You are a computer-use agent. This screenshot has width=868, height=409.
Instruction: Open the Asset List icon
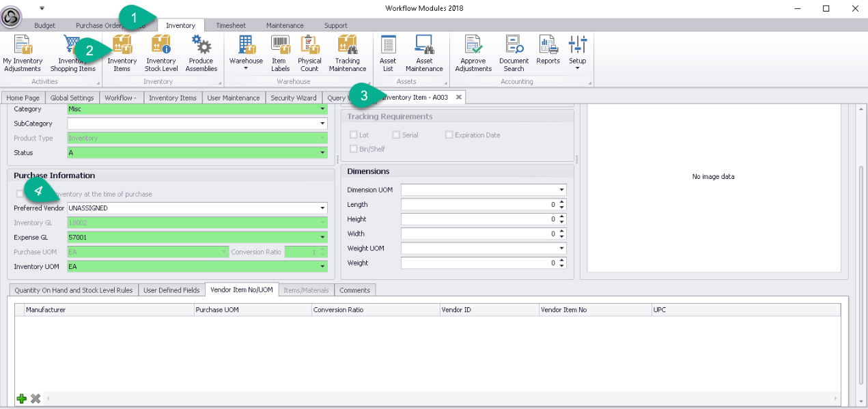(x=388, y=46)
